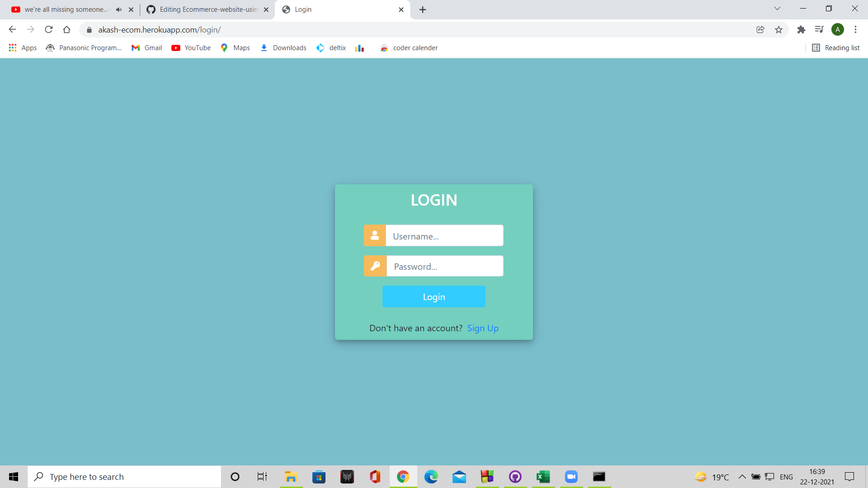The width and height of the screenshot is (868, 488).
Task: Follow the Sign Up link
Action: (482, 328)
